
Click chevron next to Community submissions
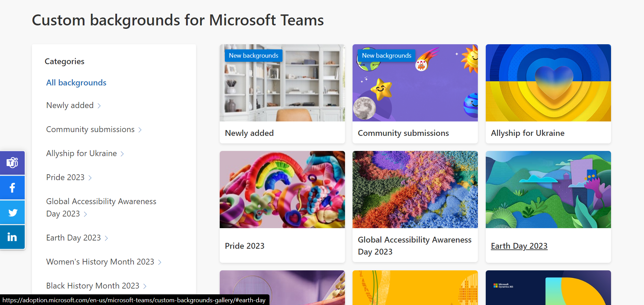(x=140, y=130)
